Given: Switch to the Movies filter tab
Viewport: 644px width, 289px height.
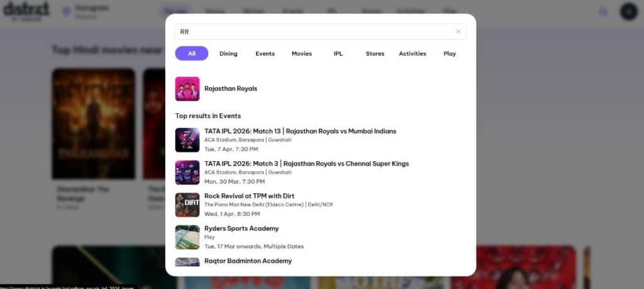Looking at the screenshot, I should pos(302,54).
